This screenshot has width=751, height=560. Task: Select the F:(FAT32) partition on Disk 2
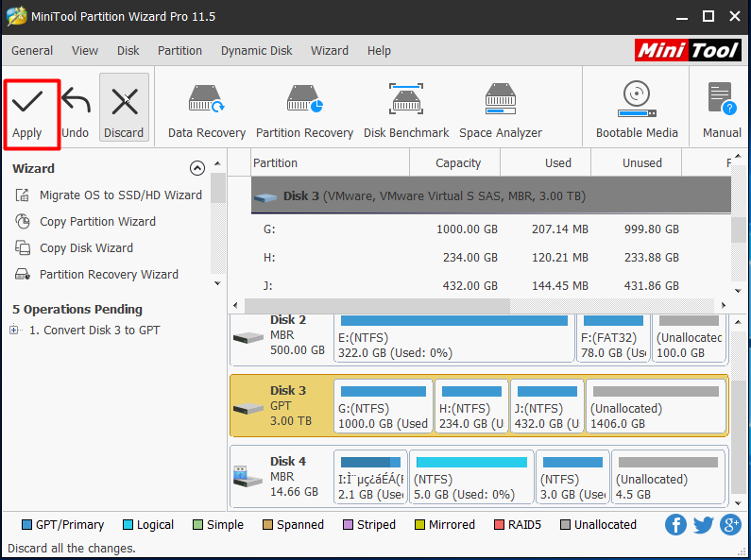point(613,338)
